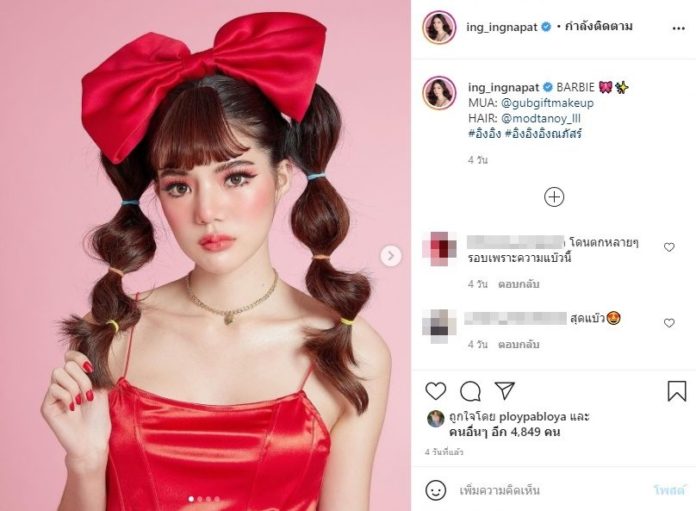Click the following status beside username
The height and width of the screenshot is (511, 696).
[598, 27]
